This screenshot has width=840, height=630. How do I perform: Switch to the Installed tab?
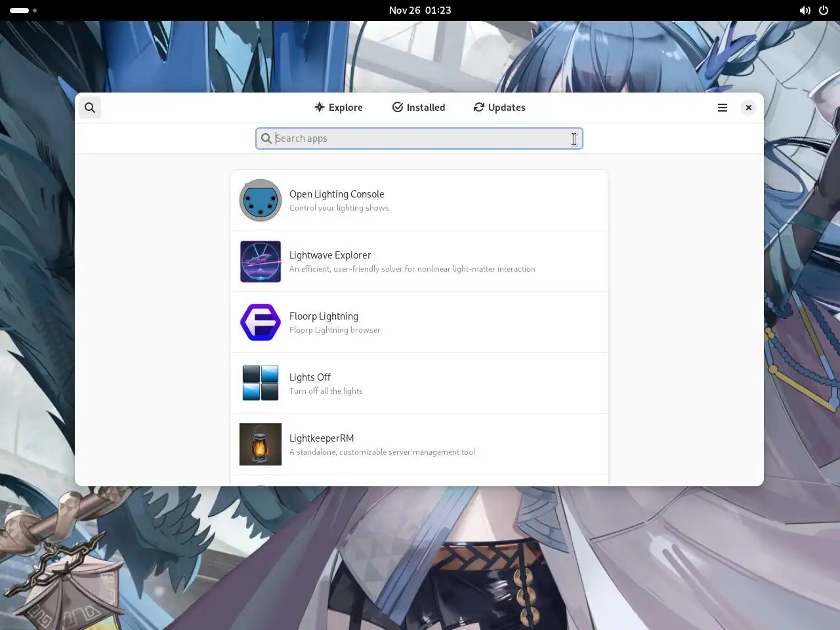click(x=419, y=108)
